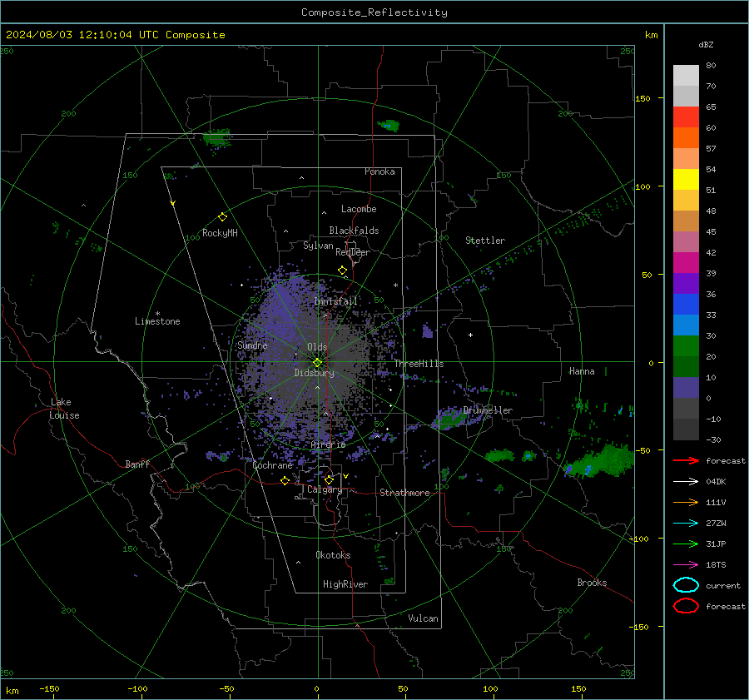
Task: Select the yellow diamond marker above Calgary
Action: click(x=329, y=479)
